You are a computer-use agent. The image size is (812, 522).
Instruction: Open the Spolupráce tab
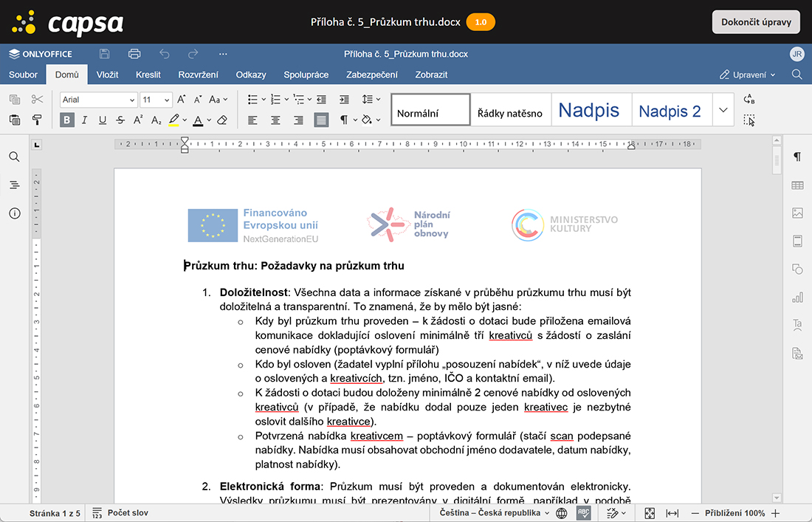click(x=306, y=75)
